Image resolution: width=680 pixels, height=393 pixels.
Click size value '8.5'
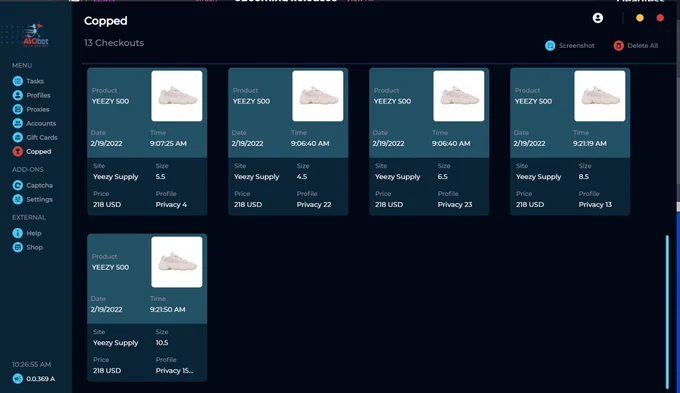pos(584,177)
